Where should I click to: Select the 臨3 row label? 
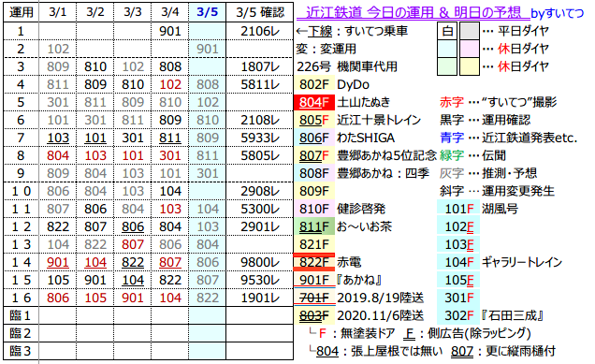[x=21, y=351]
